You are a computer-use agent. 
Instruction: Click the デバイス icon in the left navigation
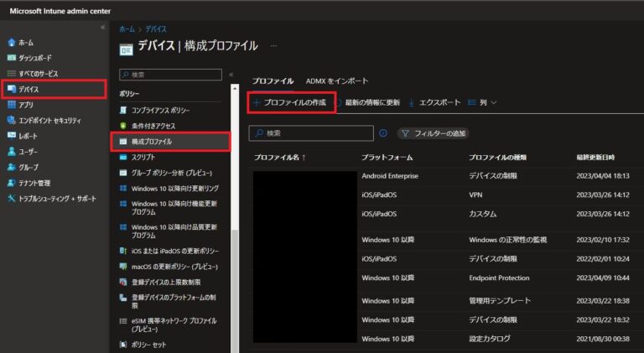(12, 89)
